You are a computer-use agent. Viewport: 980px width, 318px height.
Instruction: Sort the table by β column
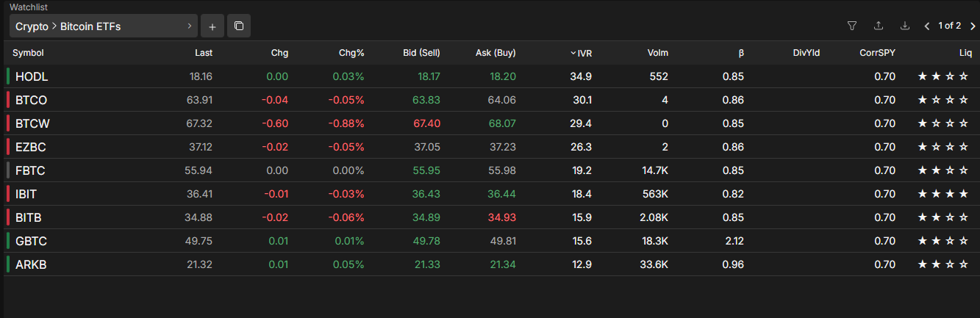pyautogui.click(x=741, y=53)
